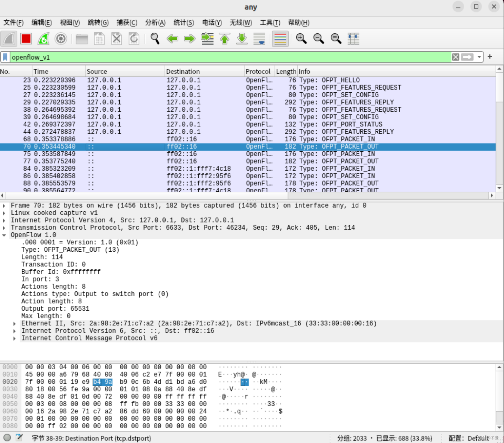Toggle auto-scroll during live capture
504x443 pixels.
coord(259,39)
